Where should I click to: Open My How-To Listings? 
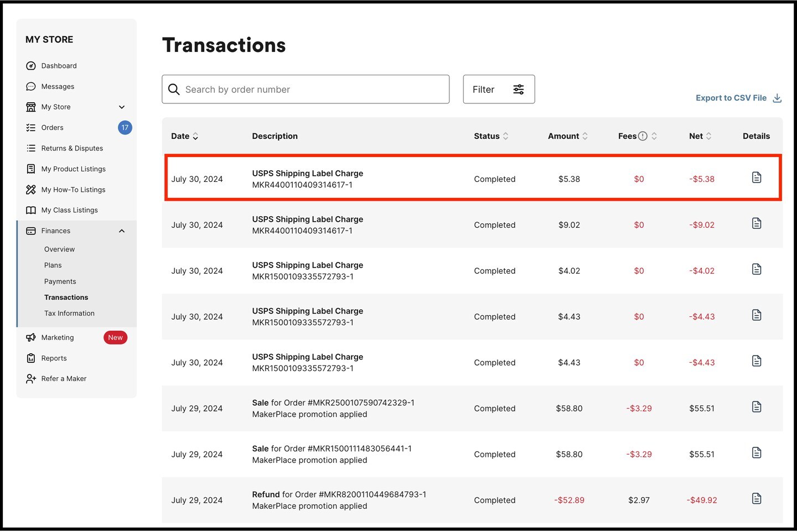click(73, 189)
